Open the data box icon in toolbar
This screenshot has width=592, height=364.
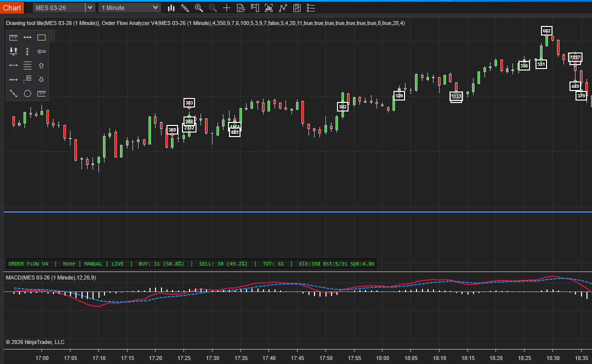click(x=240, y=7)
